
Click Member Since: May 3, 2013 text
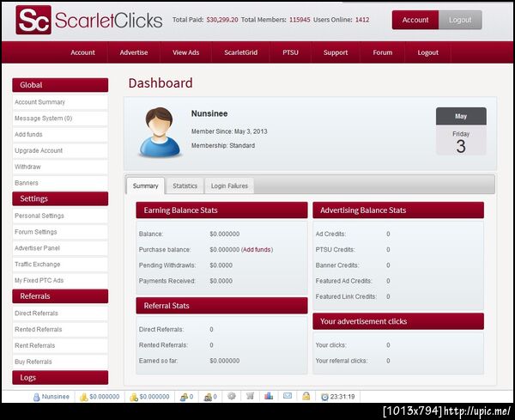tap(229, 131)
